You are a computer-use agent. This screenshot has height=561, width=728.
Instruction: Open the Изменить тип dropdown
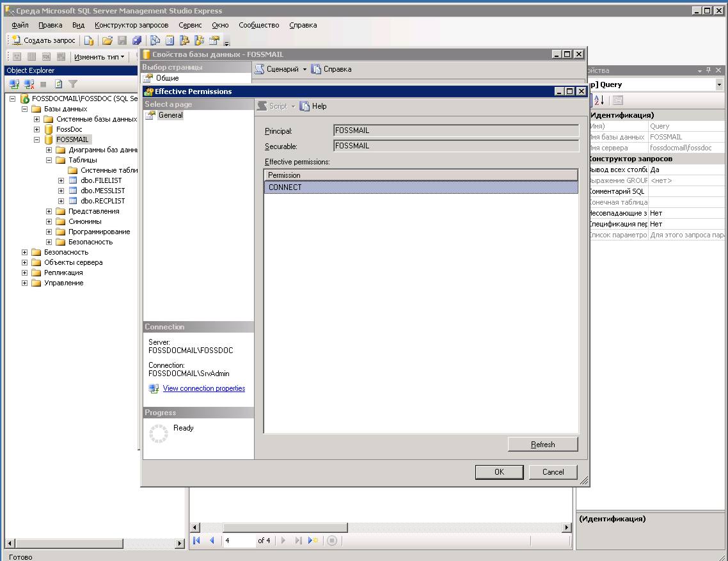click(x=99, y=57)
